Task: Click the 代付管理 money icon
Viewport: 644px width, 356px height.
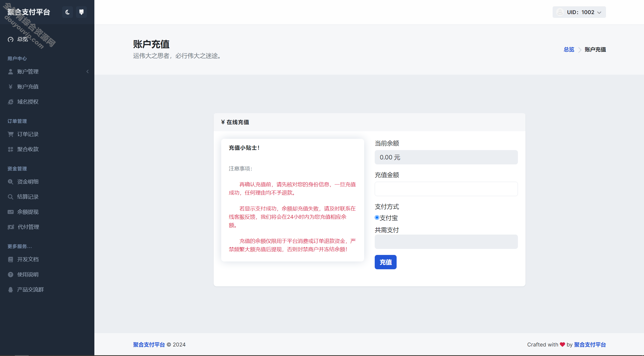Action: click(11, 227)
